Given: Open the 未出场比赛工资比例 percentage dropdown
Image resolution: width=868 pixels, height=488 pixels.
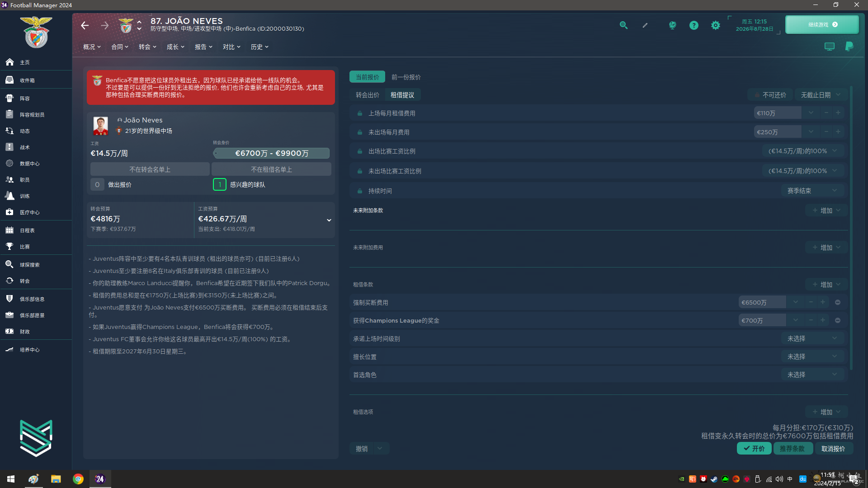Looking at the screenshot, I should click(803, 171).
